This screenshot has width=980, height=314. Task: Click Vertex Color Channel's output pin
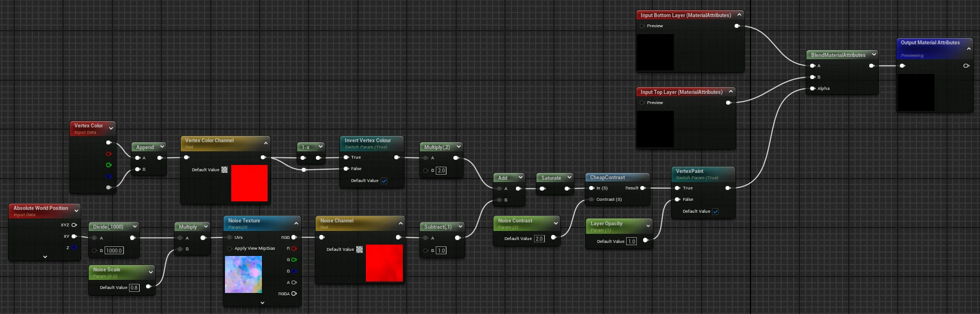coord(263,157)
